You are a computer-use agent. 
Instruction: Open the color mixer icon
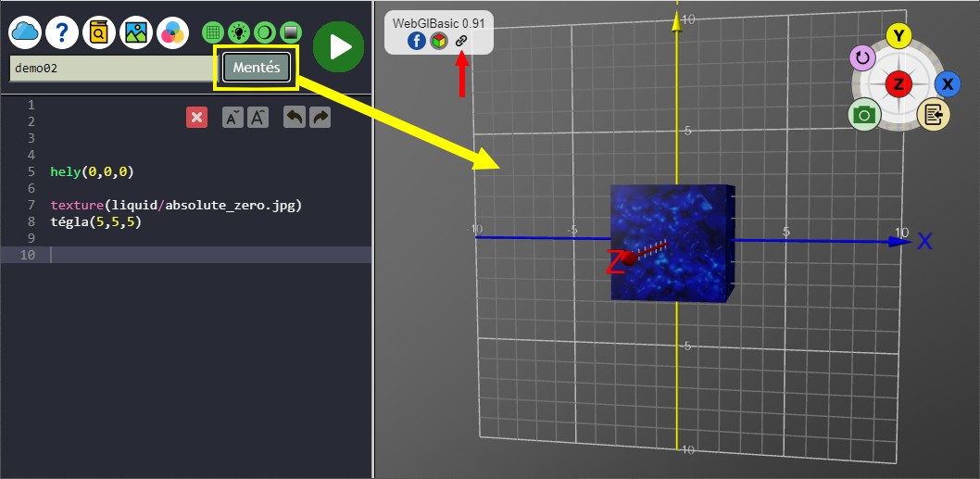[172, 33]
